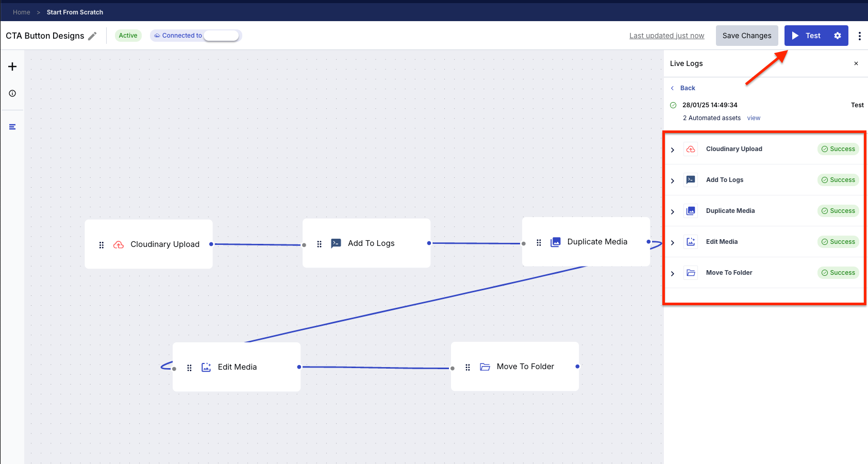Click the Edit Media node icon
Screen dimensions: 868x464
click(x=206, y=367)
